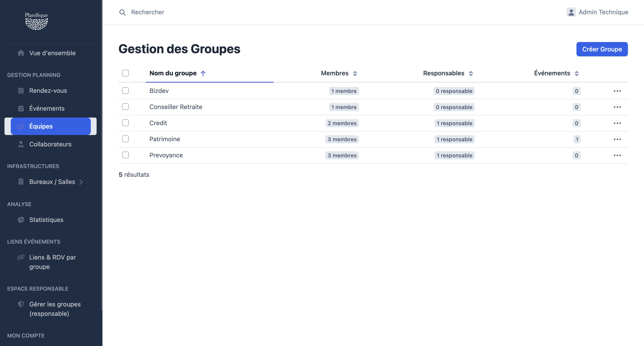Screen dimensions: 644x346
Task: Sort by the Responsables column arrows
Action: (x=471, y=74)
